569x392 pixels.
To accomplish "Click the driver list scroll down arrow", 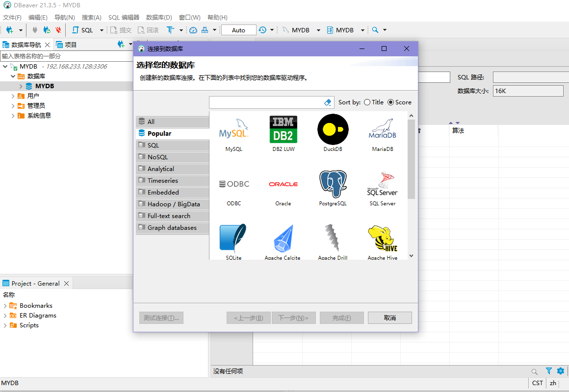I will (x=411, y=255).
